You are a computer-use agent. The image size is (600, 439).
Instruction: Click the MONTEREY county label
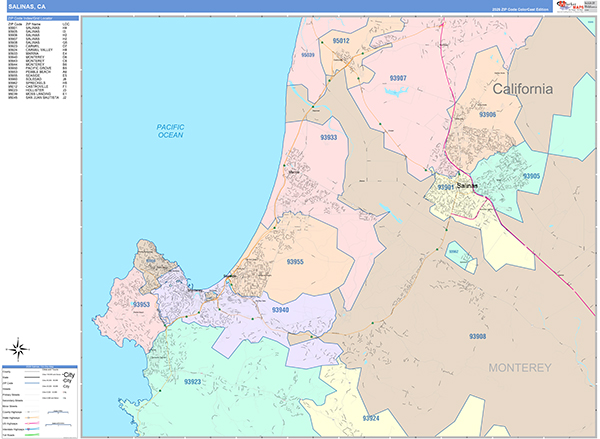pyautogui.click(x=519, y=368)
